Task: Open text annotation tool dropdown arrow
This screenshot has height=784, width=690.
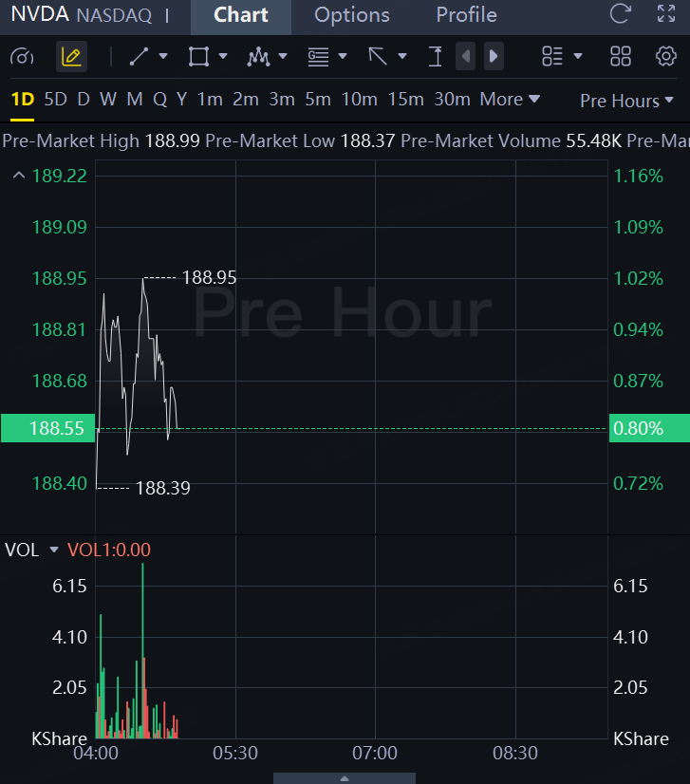Action: pos(343,57)
